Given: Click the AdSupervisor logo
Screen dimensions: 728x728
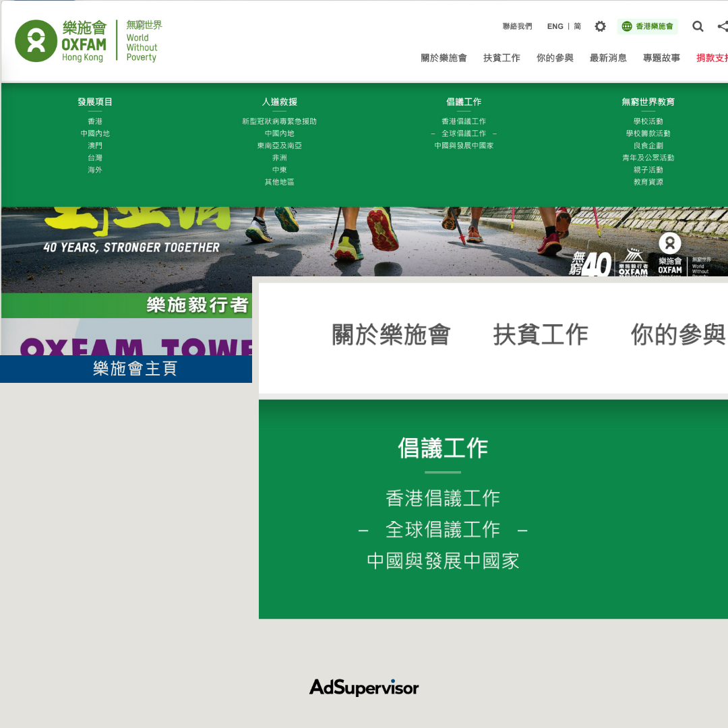Looking at the screenshot, I should point(364,687).
